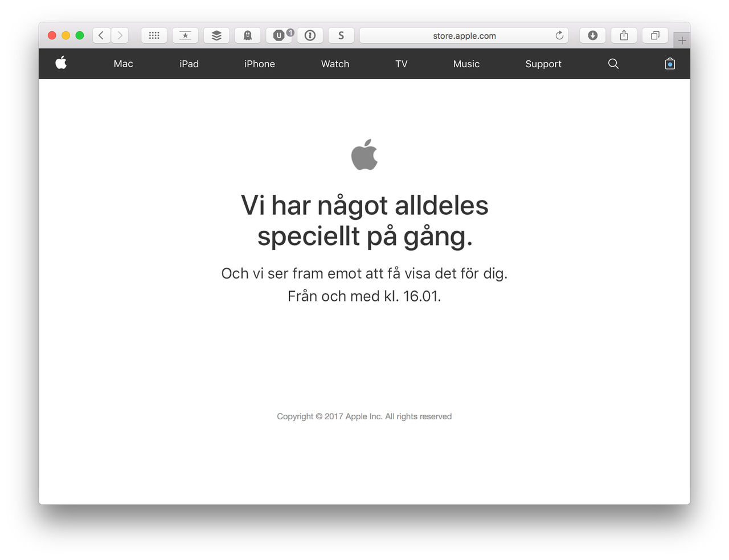Open a new tab with plus button
The width and height of the screenshot is (729, 560).
coord(682,40)
